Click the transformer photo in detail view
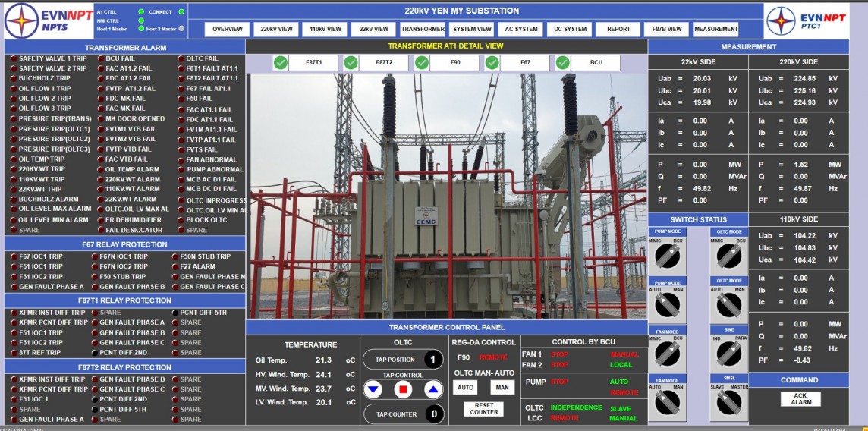This screenshot has width=868, height=431. point(446,195)
